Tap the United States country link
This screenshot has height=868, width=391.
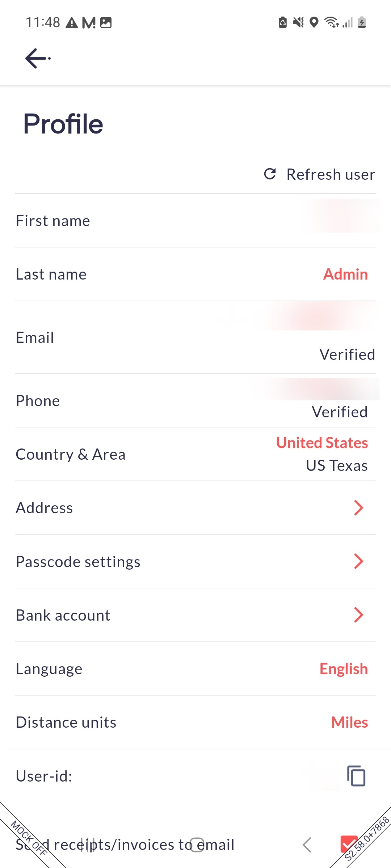click(322, 443)
